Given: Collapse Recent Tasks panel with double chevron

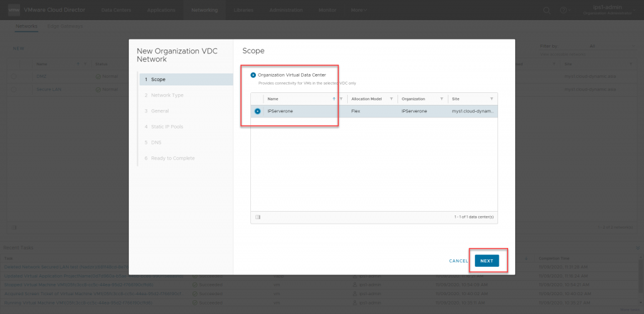Looking at the screenshot, I should (638, 247).
